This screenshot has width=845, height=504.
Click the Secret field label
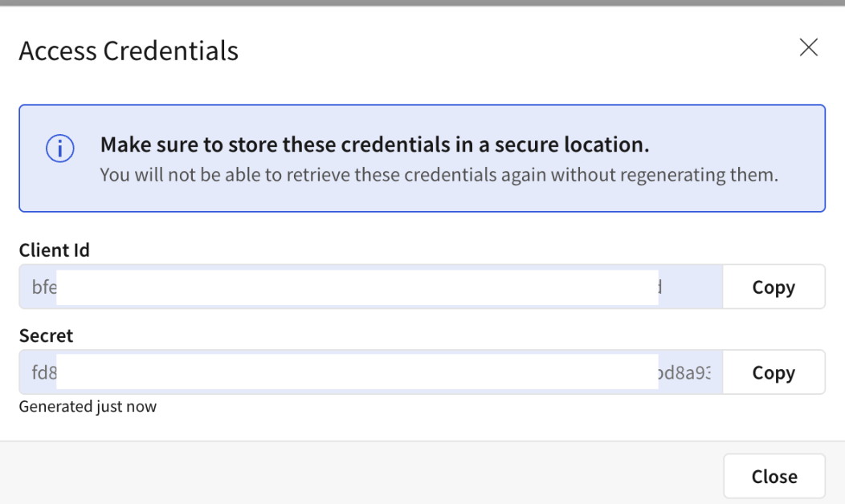pos(47,335)
